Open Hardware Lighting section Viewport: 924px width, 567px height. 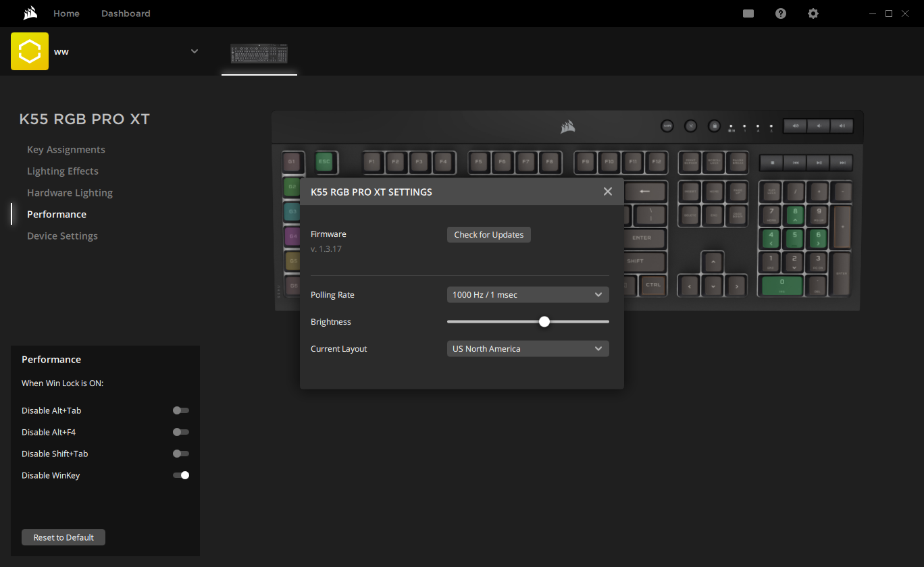[70, 193]
